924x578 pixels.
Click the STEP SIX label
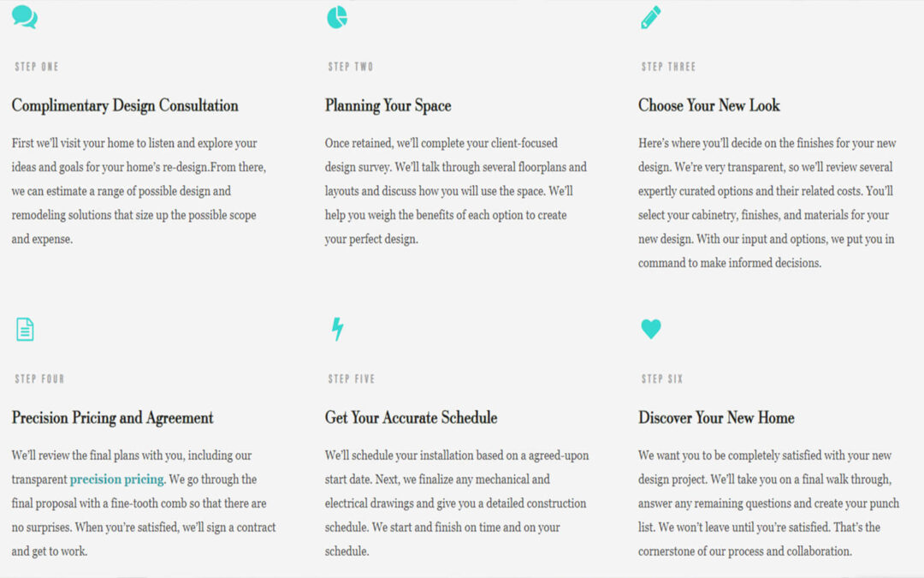click(x=661, y=378)
